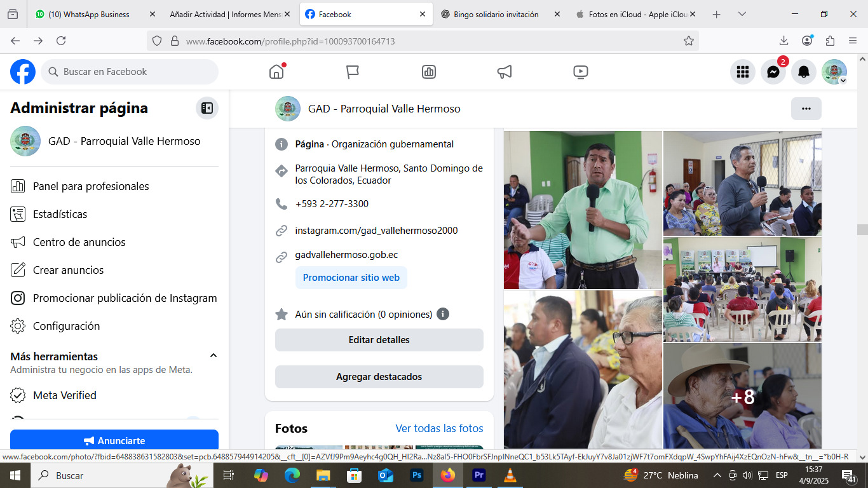Screen dimensions: 868x488
Task: Open the notifications bell icon
Action: [x=803, y=72]
